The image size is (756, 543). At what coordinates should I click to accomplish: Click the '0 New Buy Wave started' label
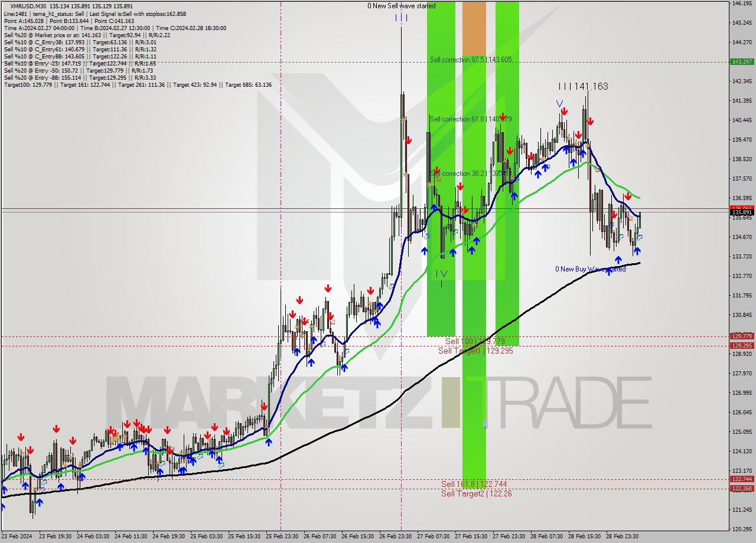590,269
